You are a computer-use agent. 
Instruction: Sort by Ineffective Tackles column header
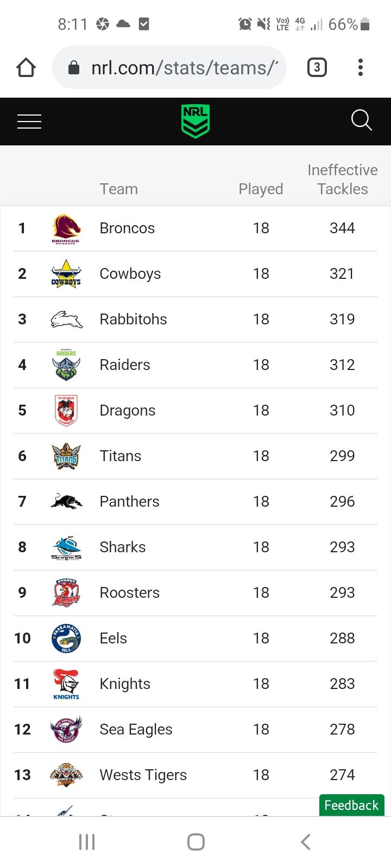(343, 180)
